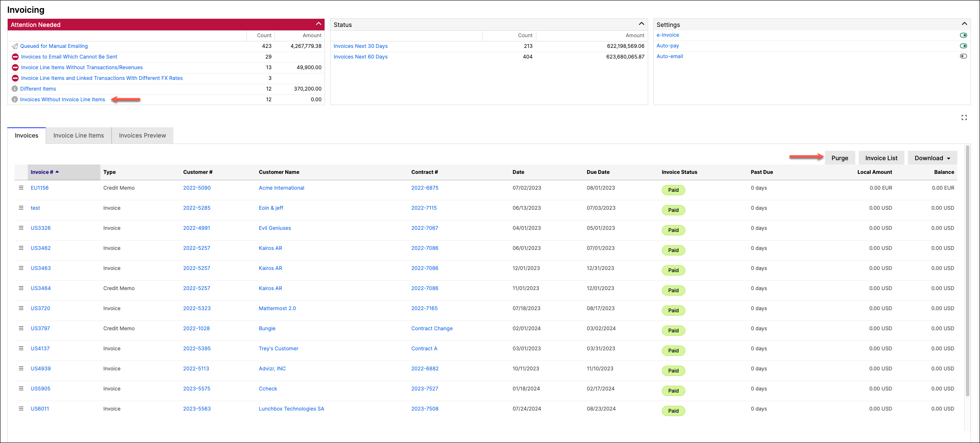The height and width of the screenshot is (443, 980).
Task: Click the fullscreen expand icon above the table
Action: [x=964, y=117]
